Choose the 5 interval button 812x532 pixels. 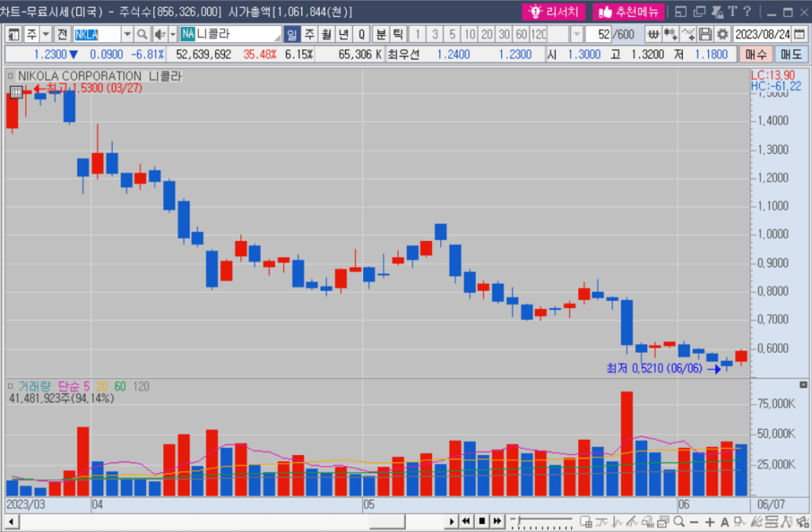coord(452,34)
